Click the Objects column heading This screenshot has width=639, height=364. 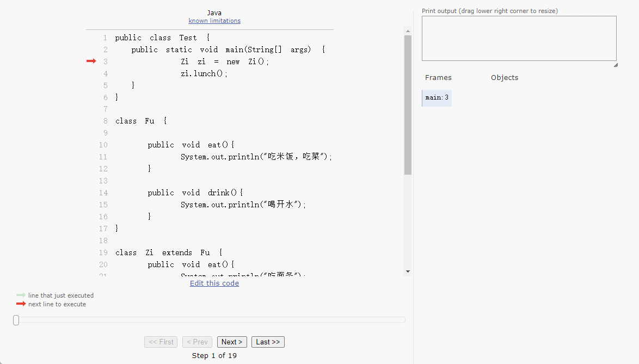tap(504, 77)
